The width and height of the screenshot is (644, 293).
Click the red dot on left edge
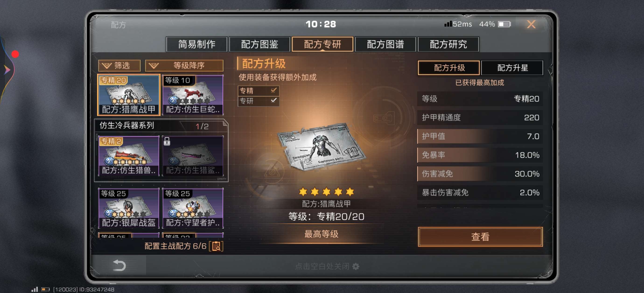click(15, 54)
